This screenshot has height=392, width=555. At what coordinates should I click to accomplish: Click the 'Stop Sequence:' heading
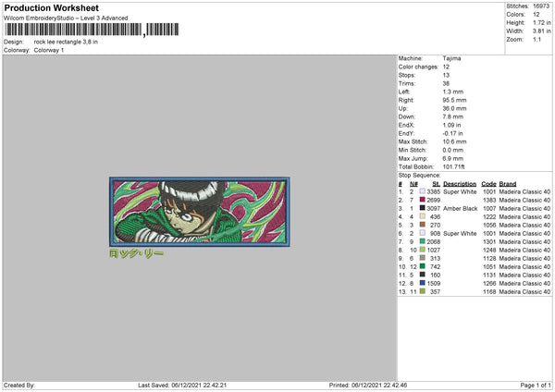pyautogui.click(x=419, y=176)
